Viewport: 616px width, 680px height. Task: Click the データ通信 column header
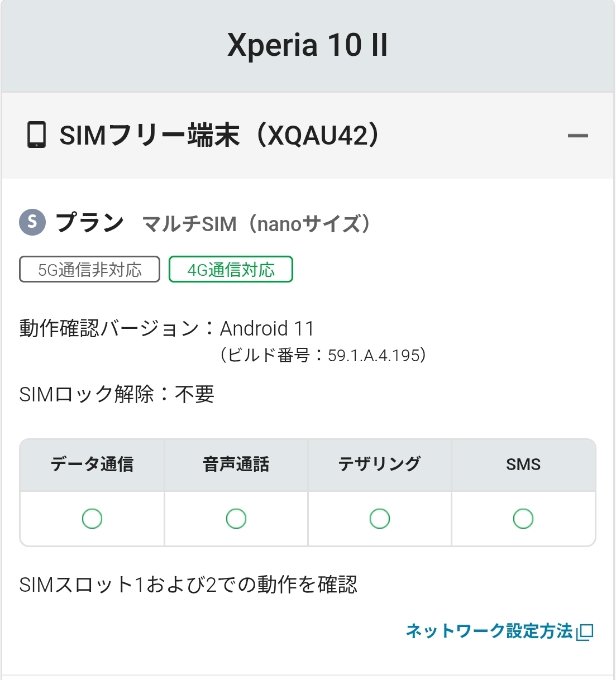tap(92, 464)
